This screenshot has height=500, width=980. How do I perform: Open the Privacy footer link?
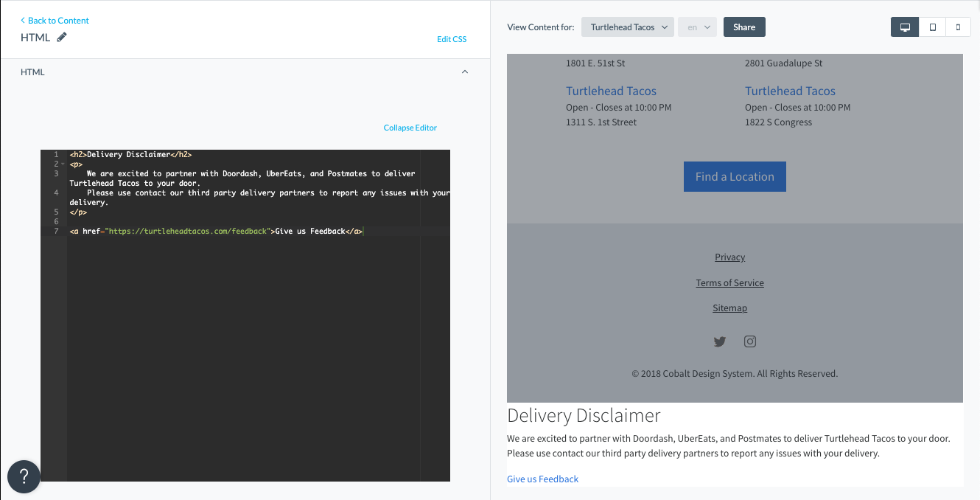click(x=729, y=257)
